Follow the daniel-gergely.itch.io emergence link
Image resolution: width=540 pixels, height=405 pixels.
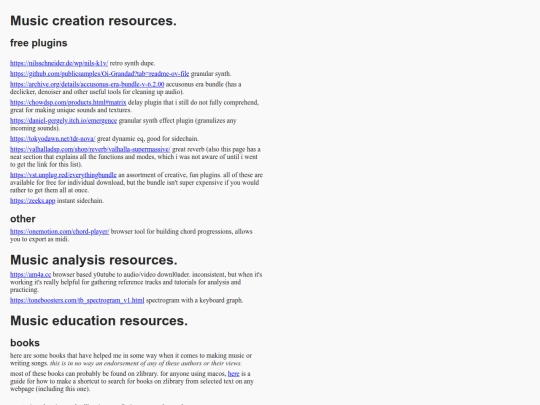click(63, 121)
